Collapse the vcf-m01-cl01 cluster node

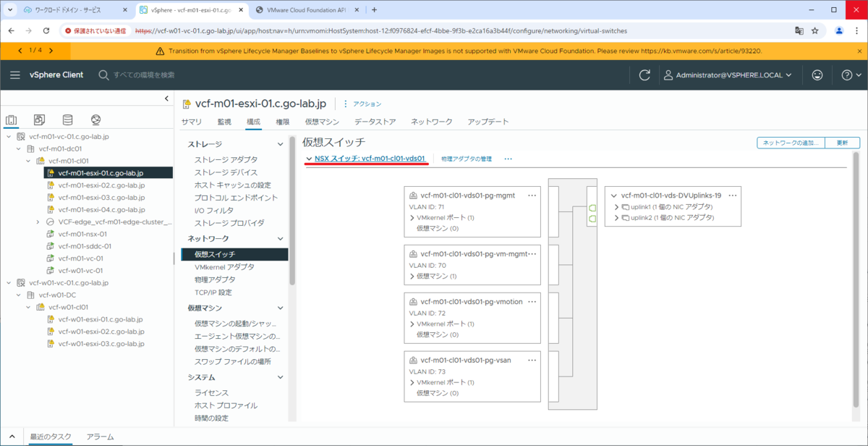click(x=28, y=161)
